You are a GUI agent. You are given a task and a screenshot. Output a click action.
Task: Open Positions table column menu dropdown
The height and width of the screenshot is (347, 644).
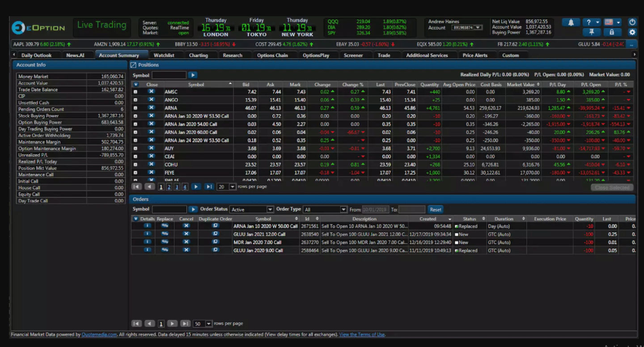point(136,84)
